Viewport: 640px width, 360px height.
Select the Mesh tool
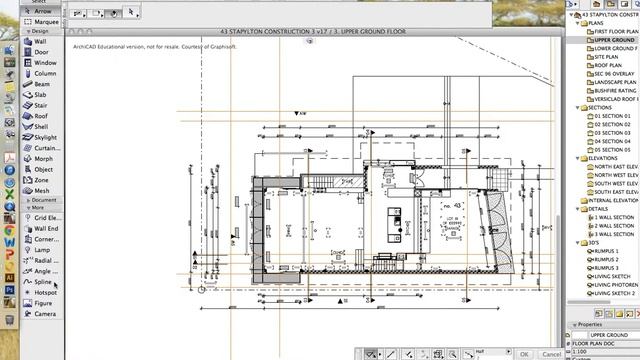42,190
